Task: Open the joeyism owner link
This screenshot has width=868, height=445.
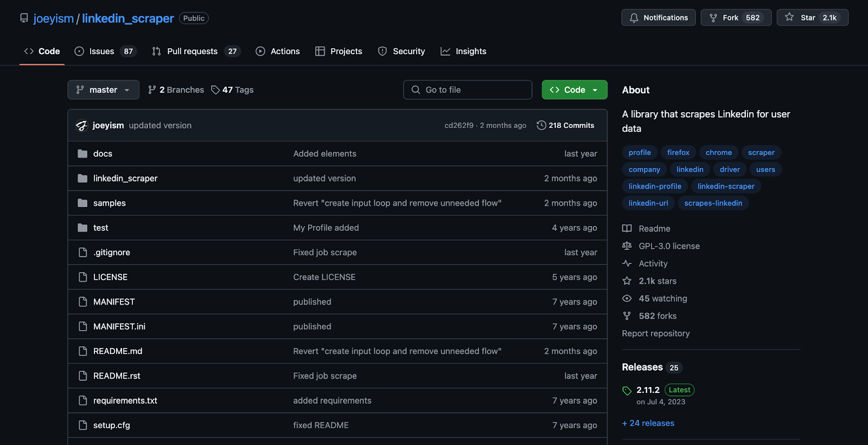Action: (x=53, y=18)
